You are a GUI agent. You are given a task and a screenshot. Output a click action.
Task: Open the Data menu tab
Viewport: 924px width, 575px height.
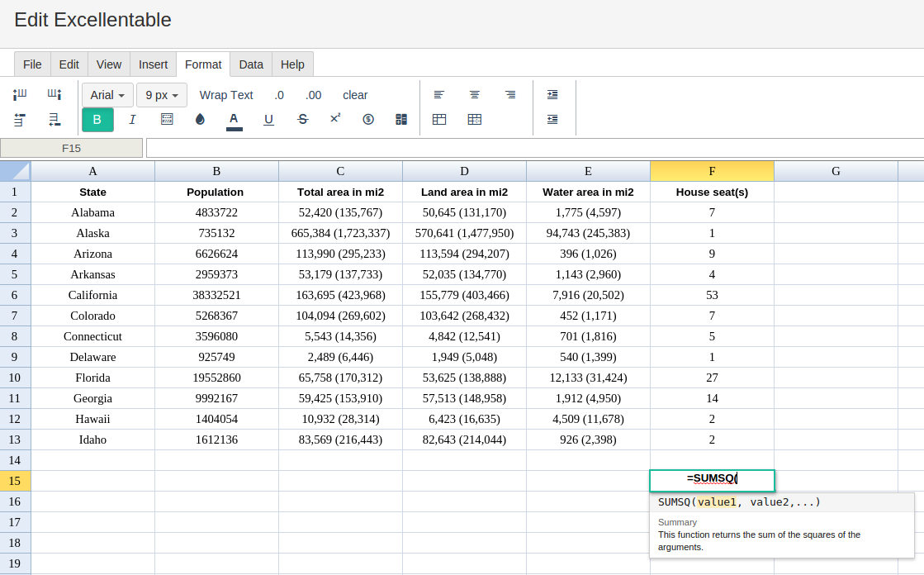(x=251, y=64)
